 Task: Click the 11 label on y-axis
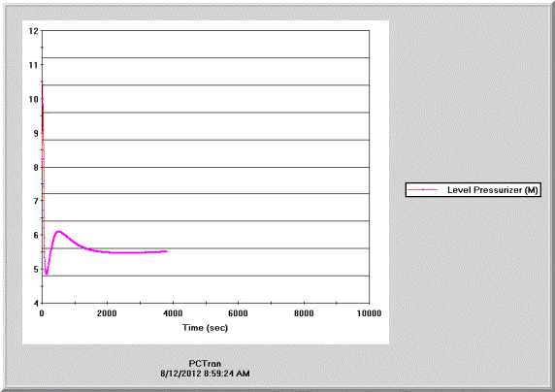tap(33, 65)
